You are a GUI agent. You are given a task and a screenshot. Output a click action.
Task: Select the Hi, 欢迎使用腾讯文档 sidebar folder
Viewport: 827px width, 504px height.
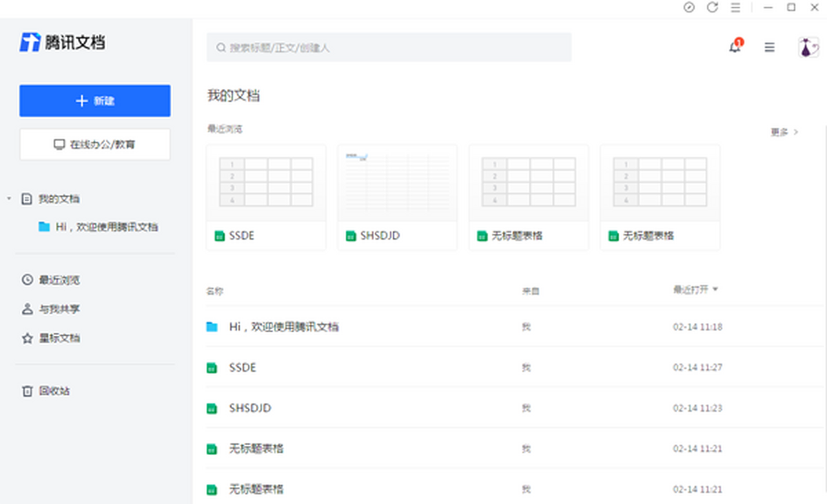coord(106,227)
